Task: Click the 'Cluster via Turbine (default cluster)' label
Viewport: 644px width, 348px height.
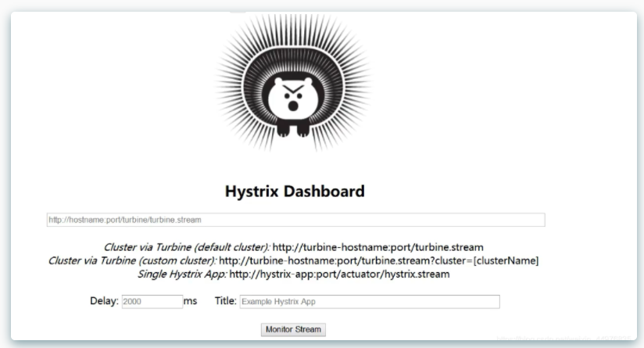Action: click(187, 247)
